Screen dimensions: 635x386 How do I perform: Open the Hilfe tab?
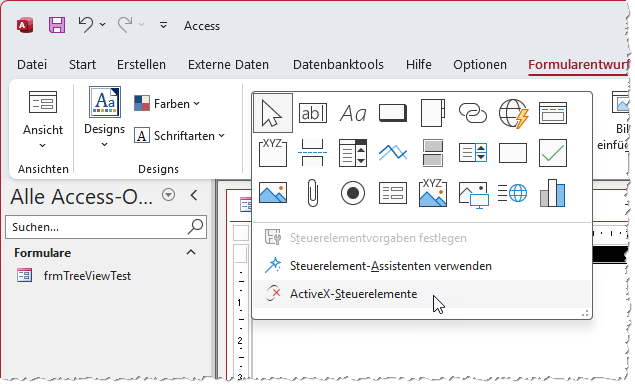coord(419,64)
